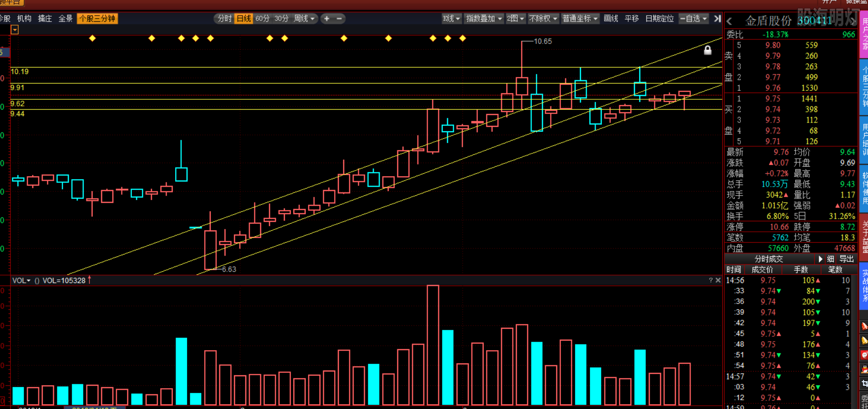The width and height of the screenshot is (868, 409).
Task: Switch chart period to 日线
Action: [x=243, y=19]
